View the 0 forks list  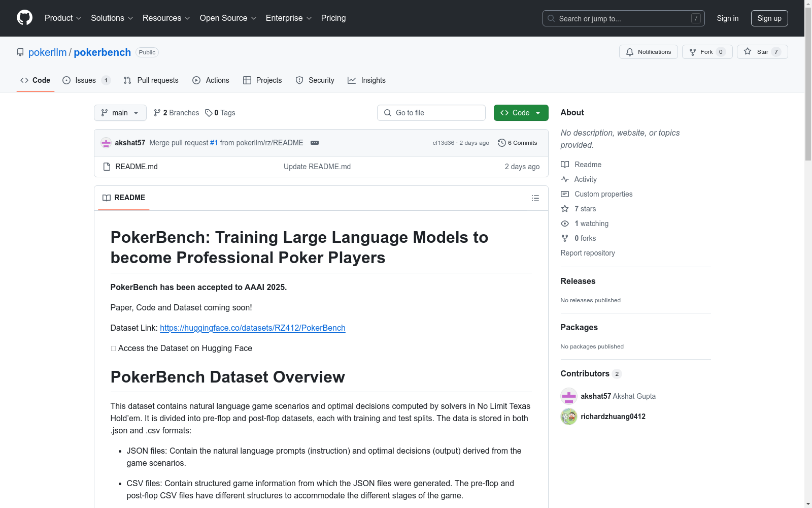(579, 238)
